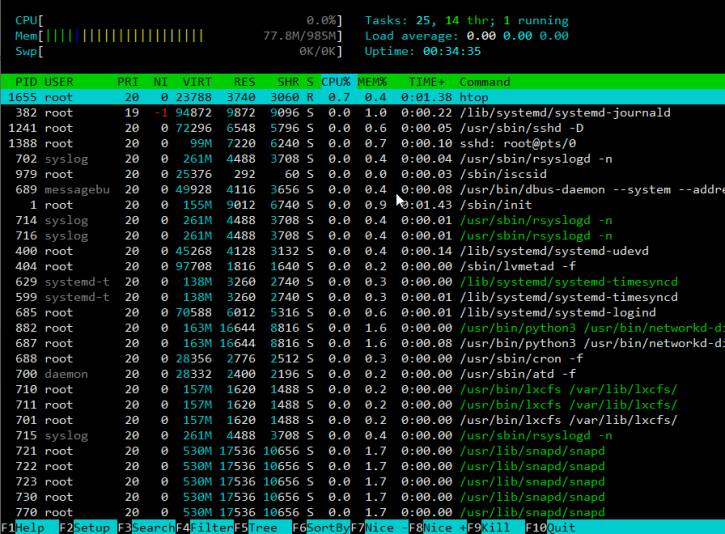Click F8 Nice + to increase priority
The height and width of the screenshot is (534, 725).
[438, 527]
